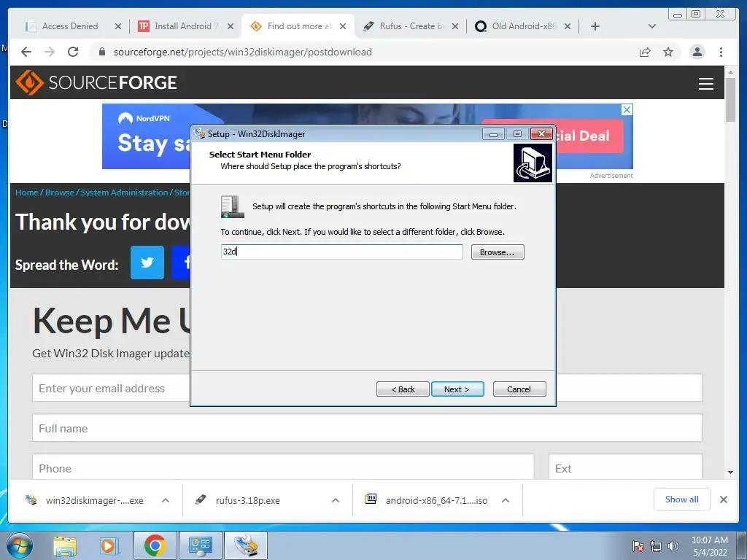Expand win32diskimager download options chevron
This screenshot has width=747, height=560.
(x=166, y=500)
